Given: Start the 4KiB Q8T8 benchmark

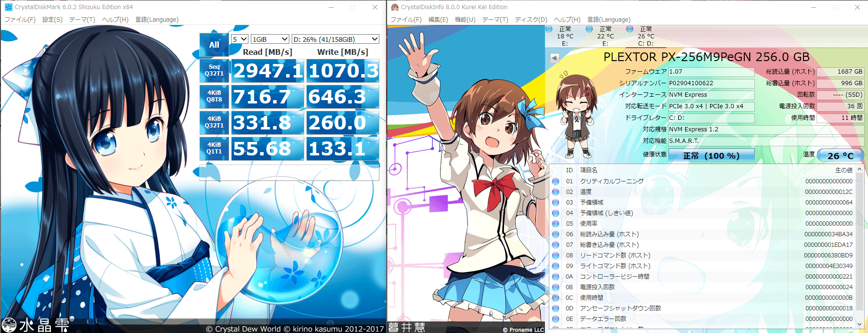Looking at the screenshot, I should [x=214, y=97].
